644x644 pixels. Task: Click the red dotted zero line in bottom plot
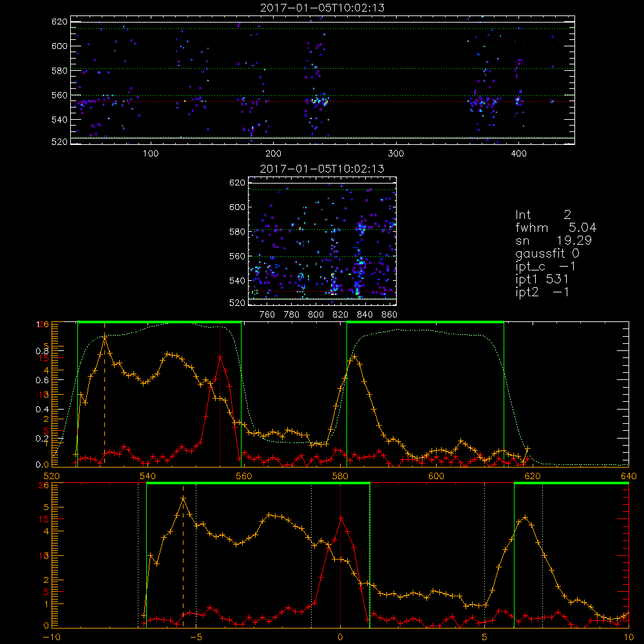[x=340, y=555]
